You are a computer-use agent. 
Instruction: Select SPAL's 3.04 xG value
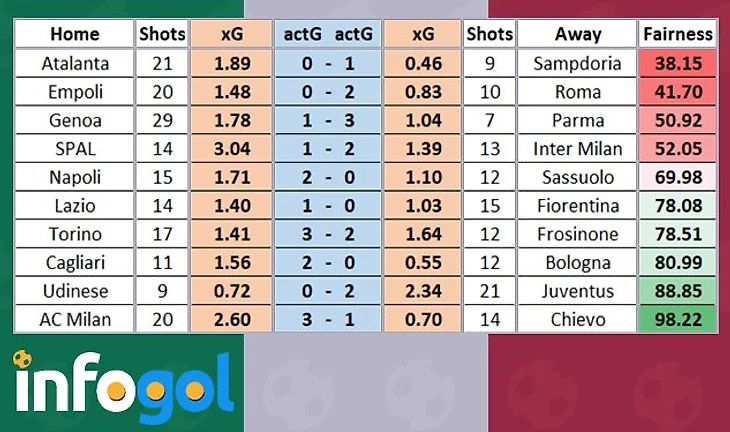coord(232,148)
